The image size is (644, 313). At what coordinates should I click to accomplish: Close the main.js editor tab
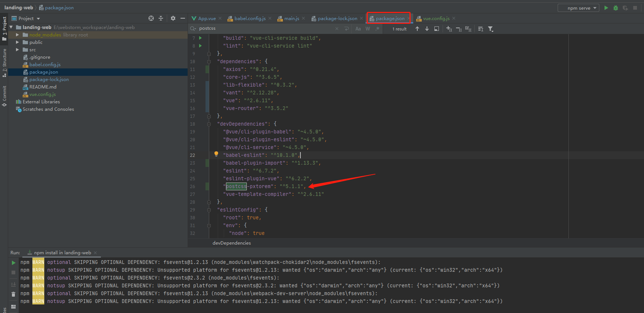[x=303, y=19]
